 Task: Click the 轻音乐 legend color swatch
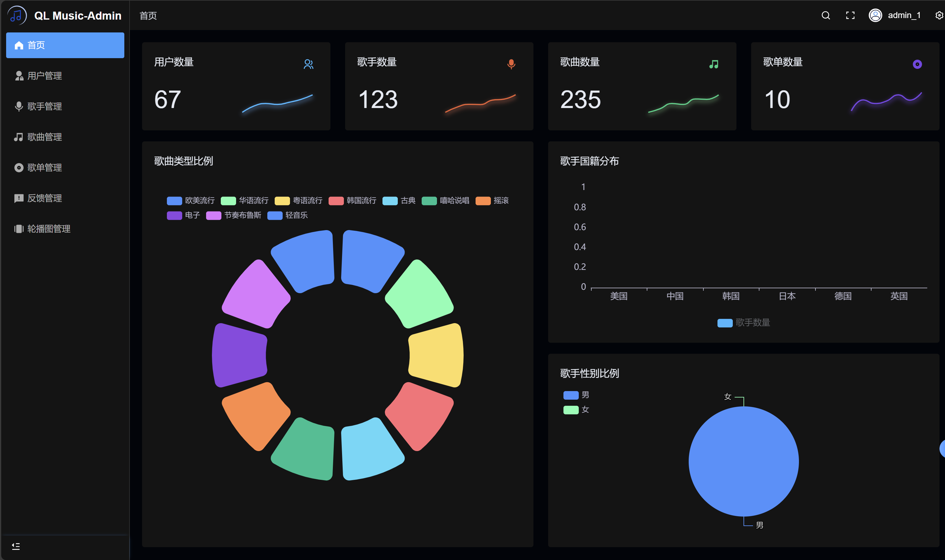[x=275, y=215]
